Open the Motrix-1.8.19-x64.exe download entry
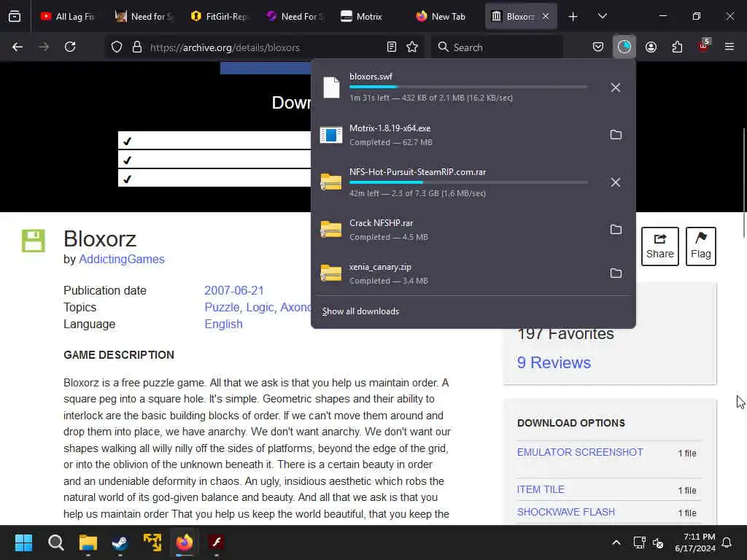 [455, 135]
